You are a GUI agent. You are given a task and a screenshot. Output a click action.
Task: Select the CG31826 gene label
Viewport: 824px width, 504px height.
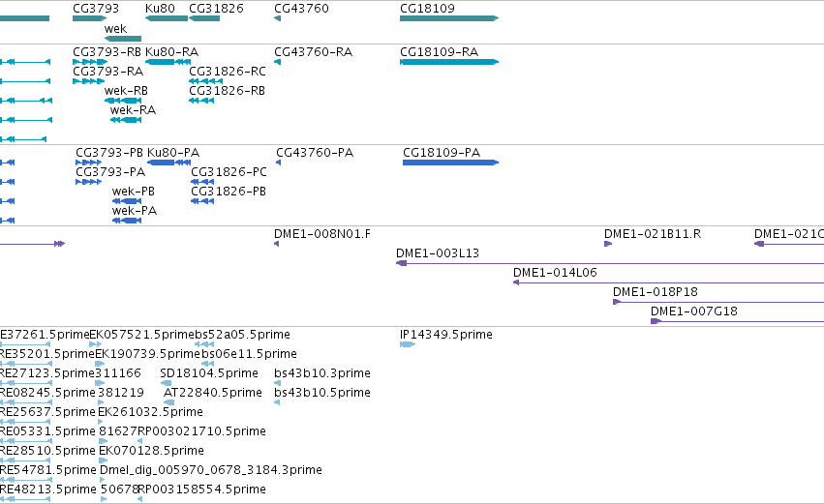pos(216,9)
